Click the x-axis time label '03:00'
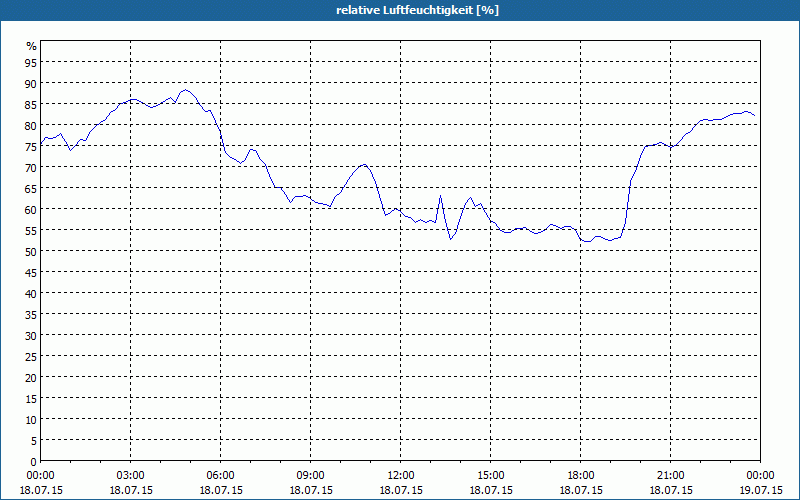Image resolution: width=800 pixels, height=500 pixels. tap(131, 476)
